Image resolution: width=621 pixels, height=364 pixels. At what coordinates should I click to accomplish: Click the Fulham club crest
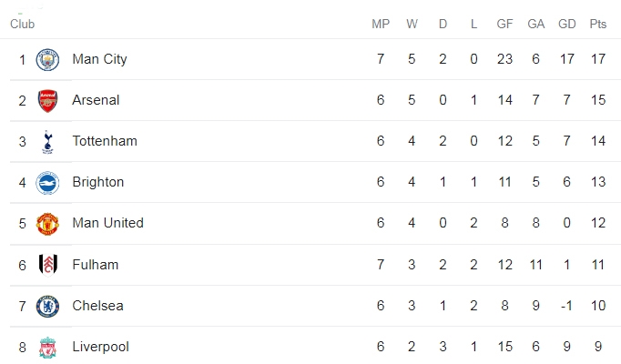(48, 265)
